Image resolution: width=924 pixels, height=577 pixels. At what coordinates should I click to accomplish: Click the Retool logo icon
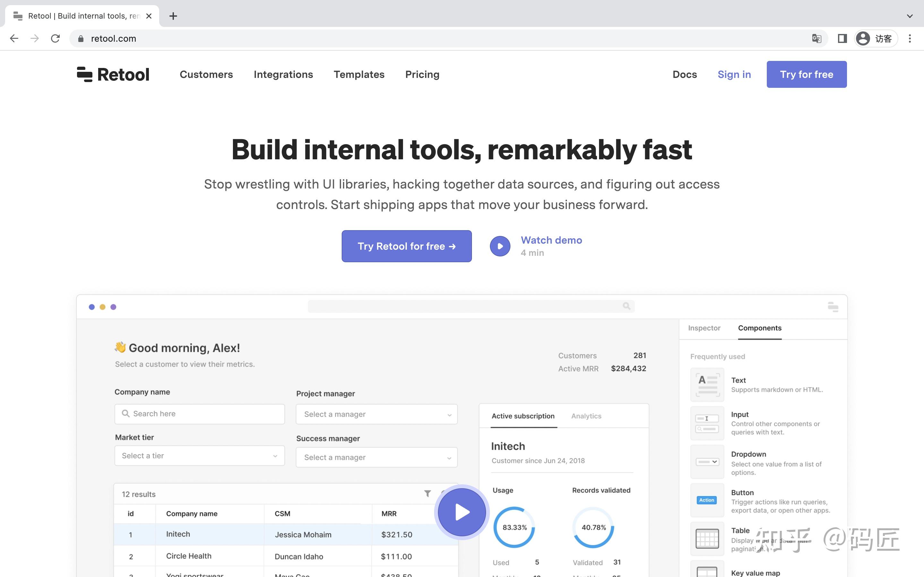(x=84, y=74)
